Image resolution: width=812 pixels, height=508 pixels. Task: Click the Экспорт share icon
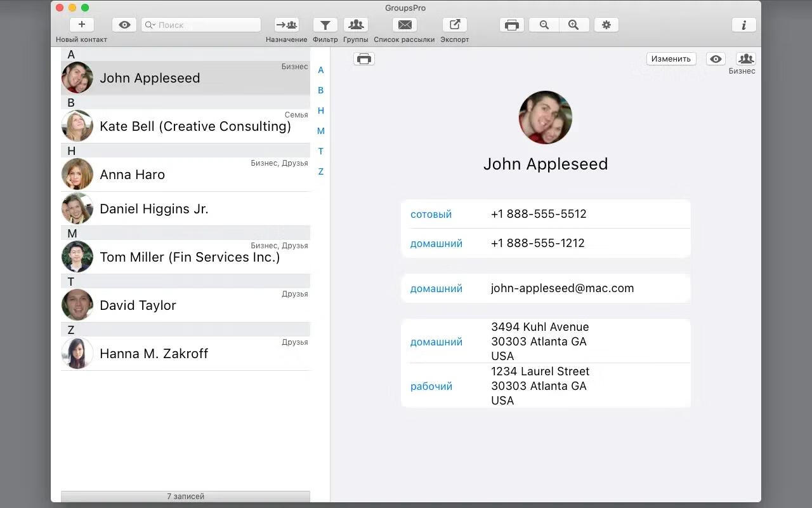point(455,25)
